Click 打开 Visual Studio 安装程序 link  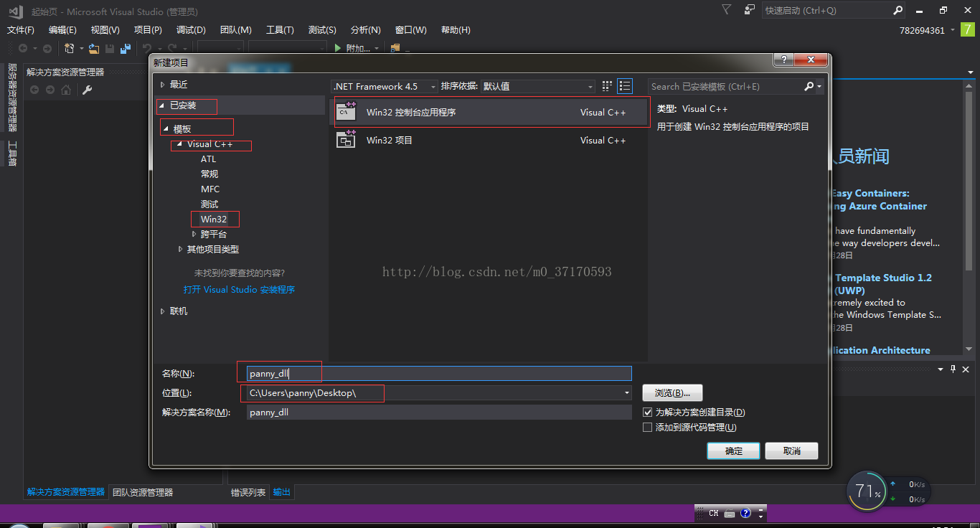239,290
